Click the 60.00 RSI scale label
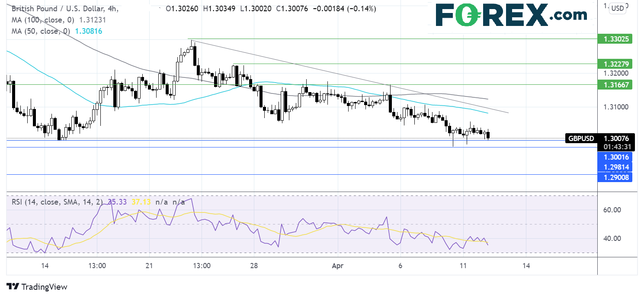The height and width of the screenshot is (298, 644). coord(612,210)
